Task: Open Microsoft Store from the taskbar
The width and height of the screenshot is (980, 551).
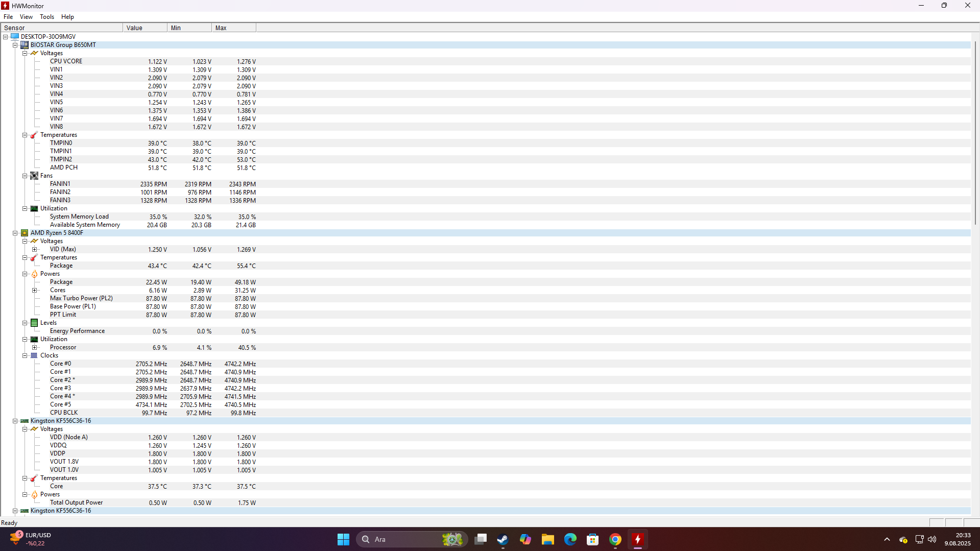Action: [x=592, y=539]
